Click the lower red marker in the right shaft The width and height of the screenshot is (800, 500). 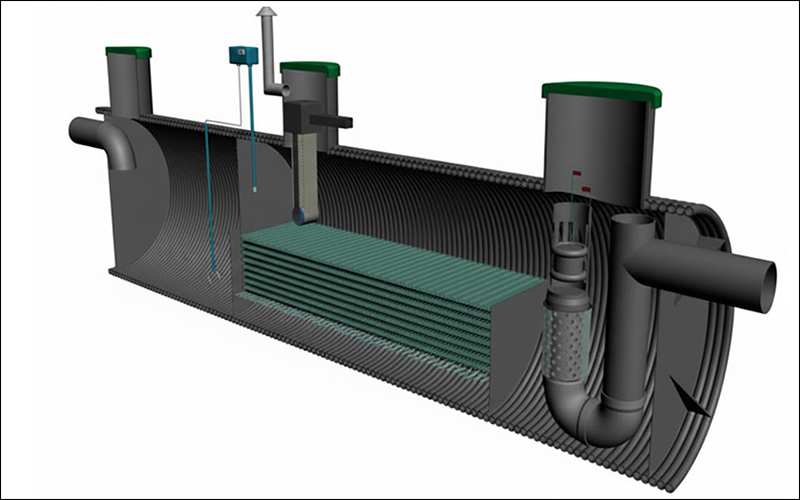coord(586,189)
